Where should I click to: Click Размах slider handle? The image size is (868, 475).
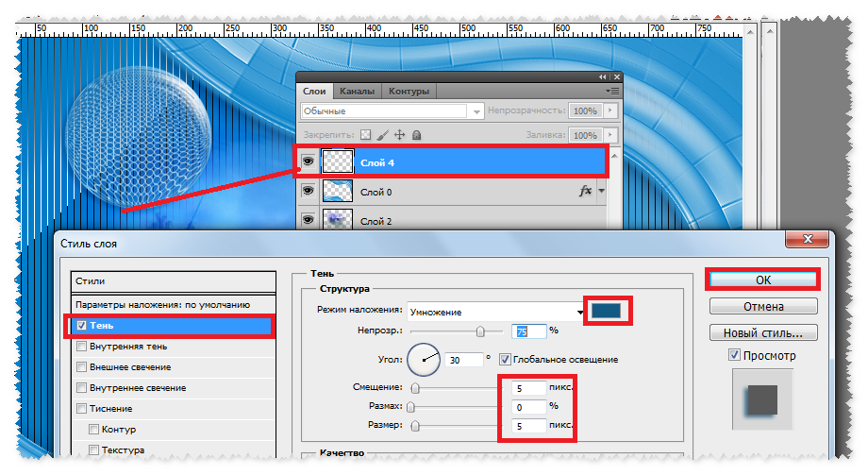click(x=410, y=407)
